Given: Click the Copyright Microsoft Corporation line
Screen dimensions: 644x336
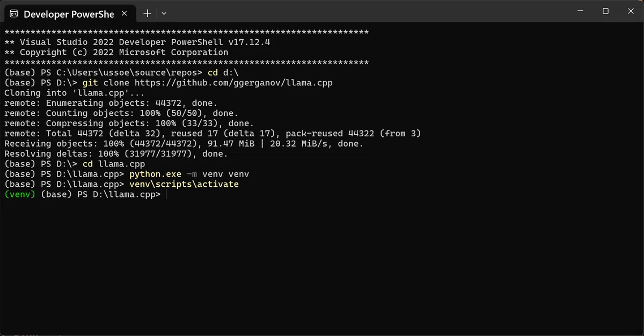Looking at the screenshot, I should (x=116, y=52).
